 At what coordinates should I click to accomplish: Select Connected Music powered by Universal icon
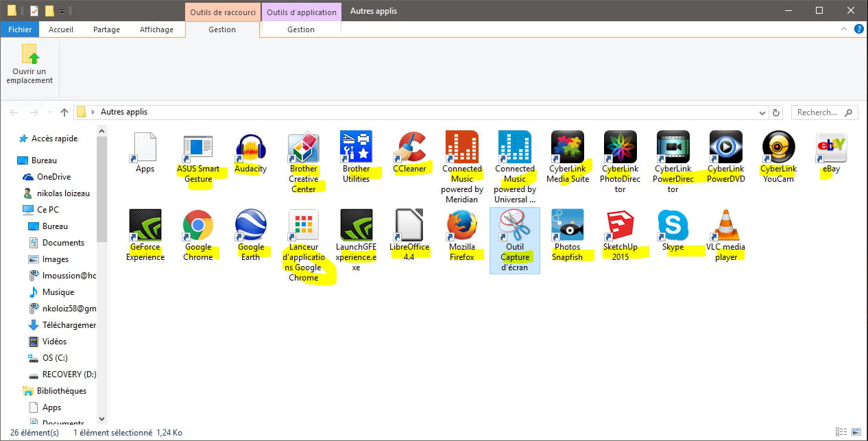click(x=514, y=147)
